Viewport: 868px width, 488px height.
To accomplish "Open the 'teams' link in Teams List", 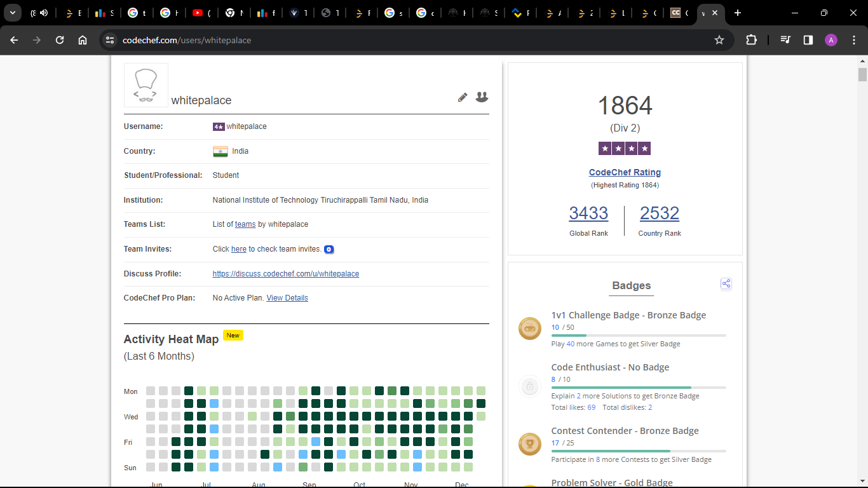I will click(x=245, y=224).
